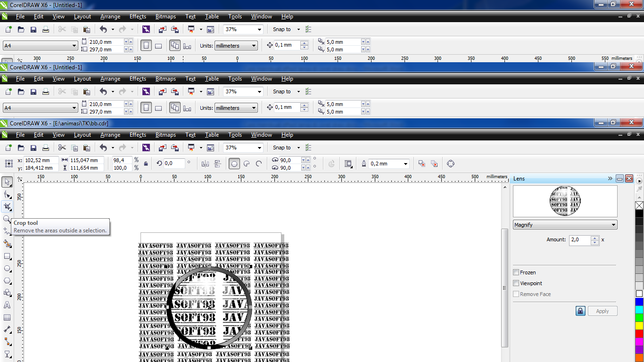Click the lock button beside Apply
This screenshot has height=362, width=644.
(x=580, y=311)
